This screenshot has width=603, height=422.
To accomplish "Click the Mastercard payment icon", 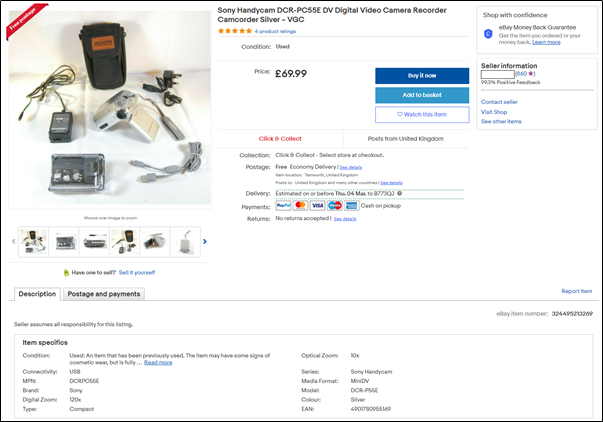I will [x=301, y=206].
